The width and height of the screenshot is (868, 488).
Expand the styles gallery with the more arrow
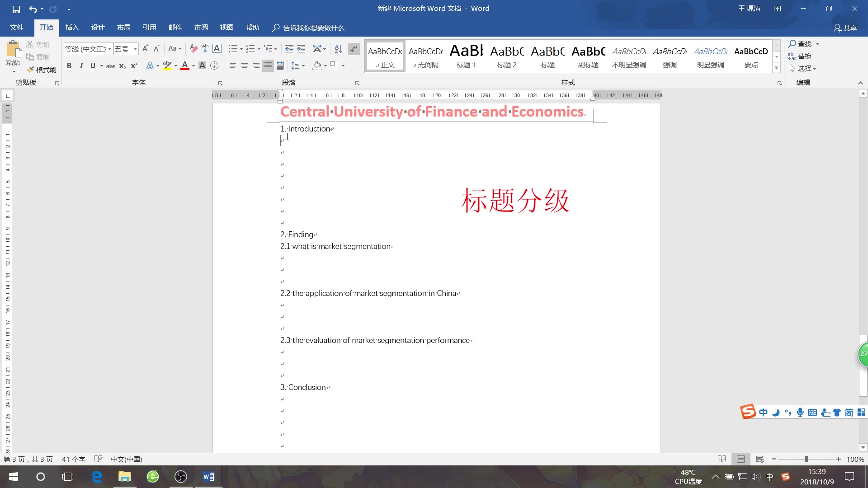(776, 68)
